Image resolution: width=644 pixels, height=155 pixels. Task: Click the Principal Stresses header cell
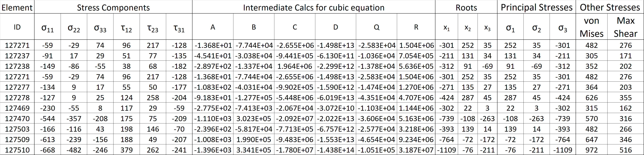(537, 7)
